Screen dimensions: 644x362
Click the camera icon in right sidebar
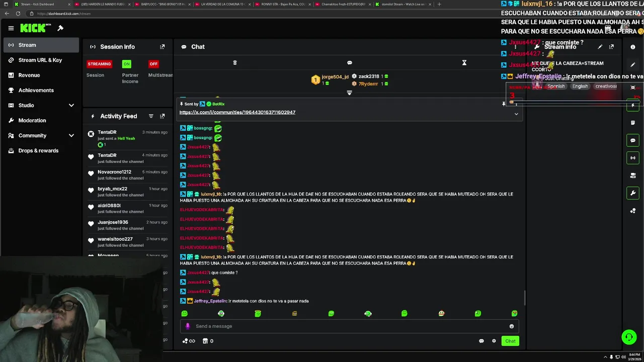coord(633,175)
